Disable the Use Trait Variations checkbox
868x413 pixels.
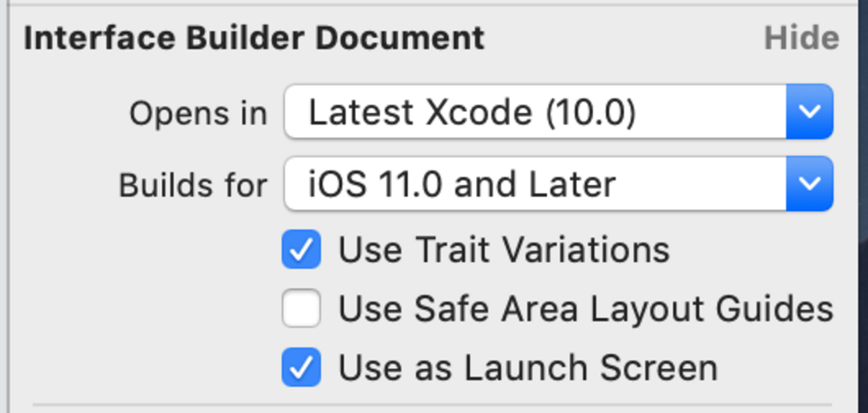(301, 250)
